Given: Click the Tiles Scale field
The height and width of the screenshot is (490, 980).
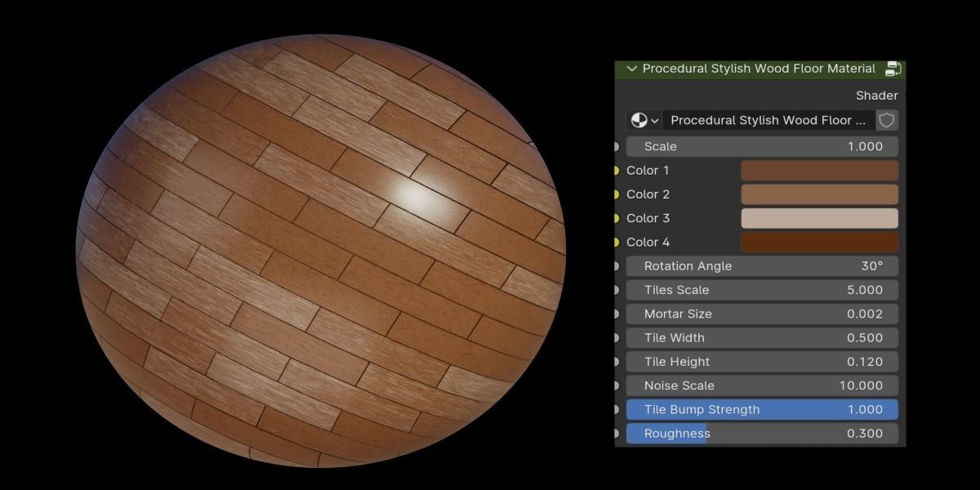Looking at the screenshot, I should (762, 290).
